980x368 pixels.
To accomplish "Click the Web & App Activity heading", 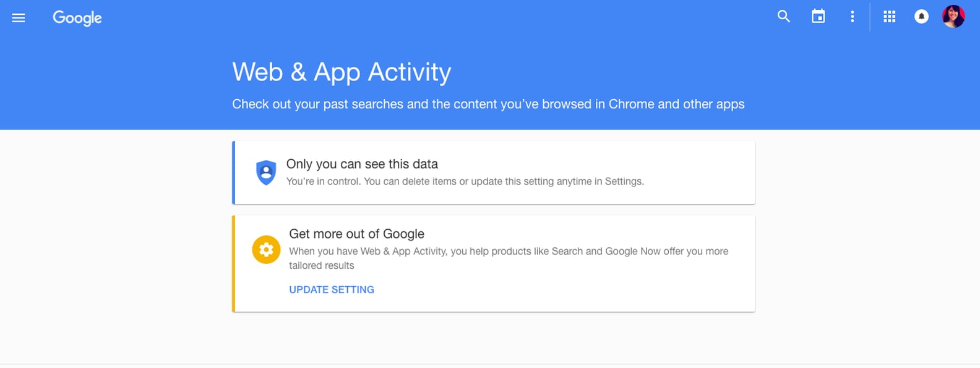I will pyautogui.click(x=341, y=72).
